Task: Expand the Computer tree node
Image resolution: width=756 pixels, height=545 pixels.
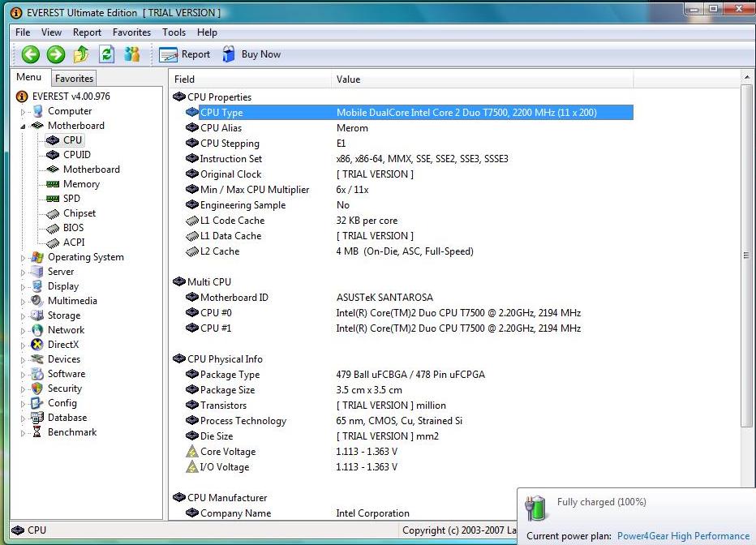Action: tap(23, 112)
